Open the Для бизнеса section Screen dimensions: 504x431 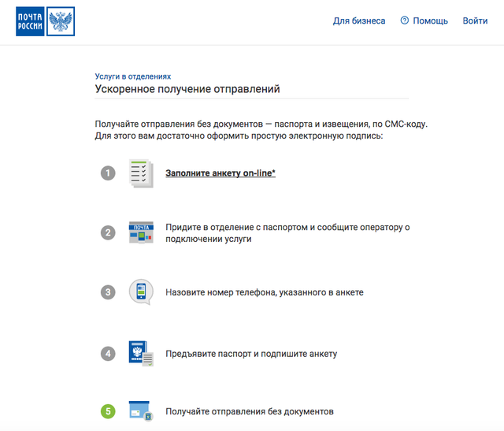[359, 20]
